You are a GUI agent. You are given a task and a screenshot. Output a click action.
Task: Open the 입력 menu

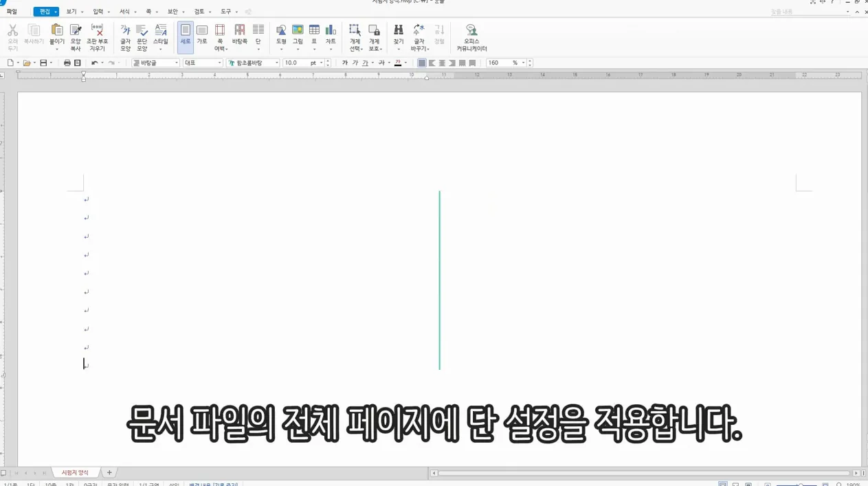(98, 12)
